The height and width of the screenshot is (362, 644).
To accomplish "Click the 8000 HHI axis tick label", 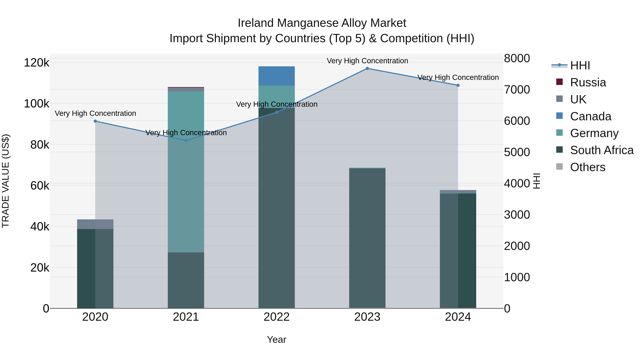I will [x=517, y=58].
